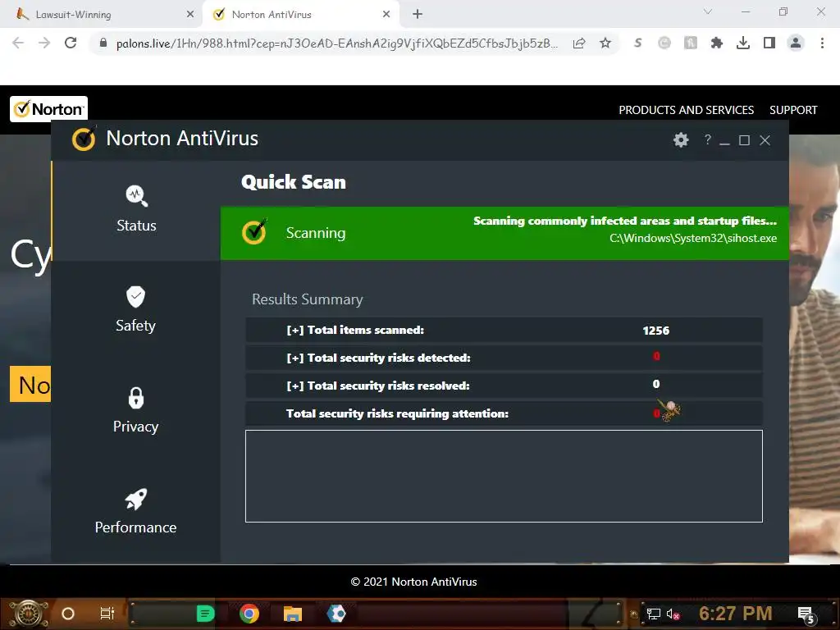Open the Performance rocket section
The width and height of the screenshot is (840, 630).
(x=135, y=511)
